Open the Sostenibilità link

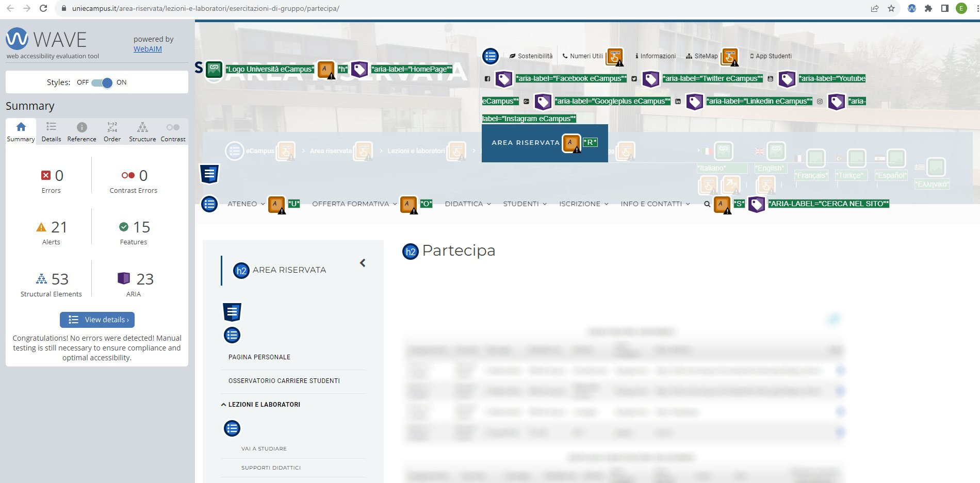coord(531,56)
